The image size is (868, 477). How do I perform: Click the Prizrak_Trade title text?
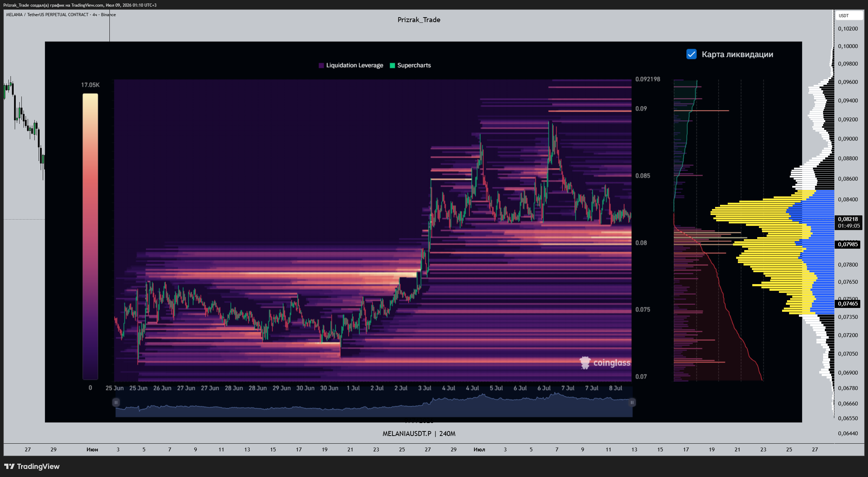pos(419,20)
